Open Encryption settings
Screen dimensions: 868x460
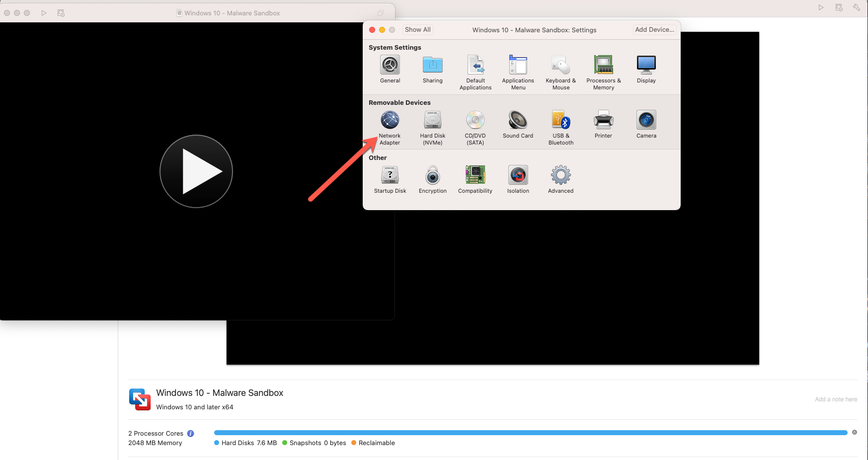pos(432,176)
